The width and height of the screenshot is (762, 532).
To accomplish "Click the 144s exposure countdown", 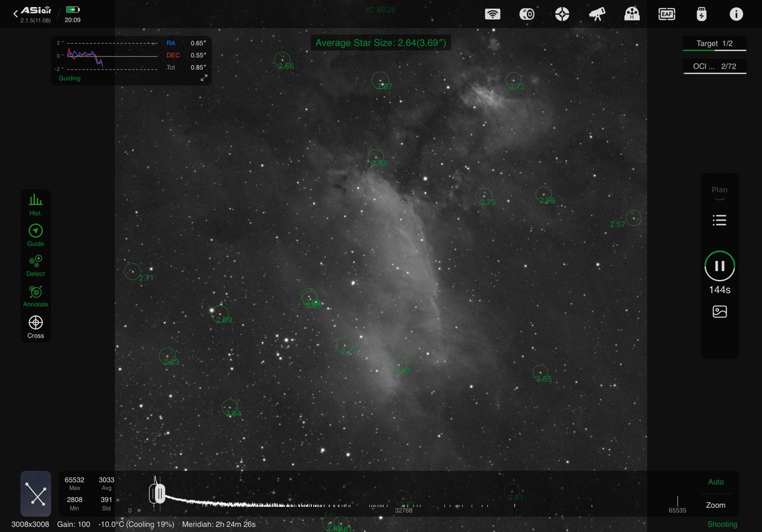I will (719, 289).
